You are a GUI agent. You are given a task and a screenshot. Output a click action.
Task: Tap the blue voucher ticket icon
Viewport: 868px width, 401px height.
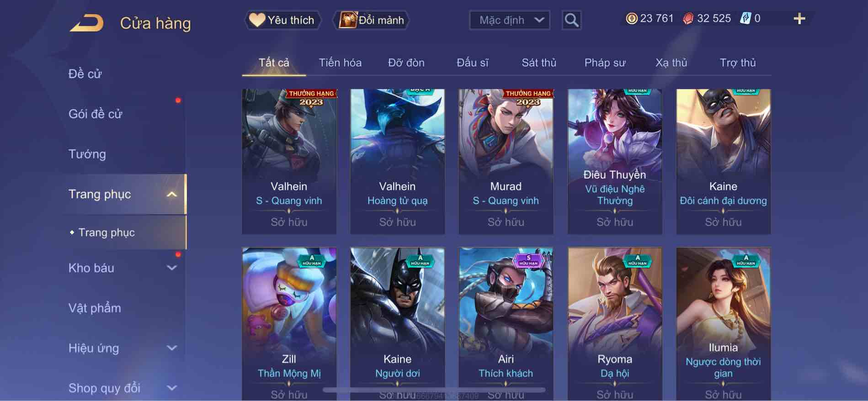(x=746, y=19)
